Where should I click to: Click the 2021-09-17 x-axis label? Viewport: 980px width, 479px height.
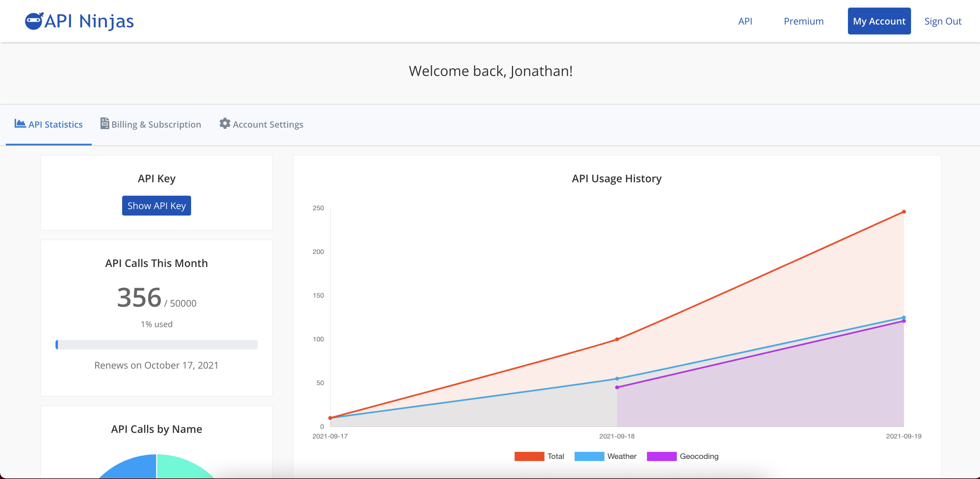coord(330,436)
